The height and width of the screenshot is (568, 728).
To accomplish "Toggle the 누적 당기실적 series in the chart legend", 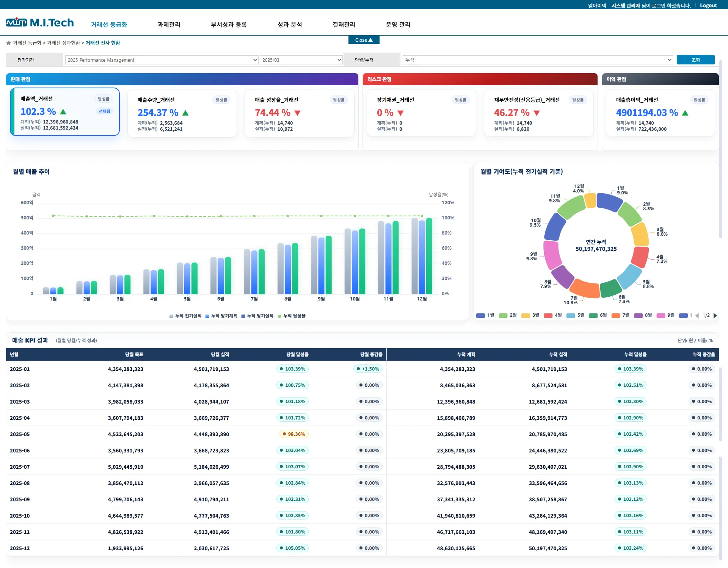I will [257, 316].
